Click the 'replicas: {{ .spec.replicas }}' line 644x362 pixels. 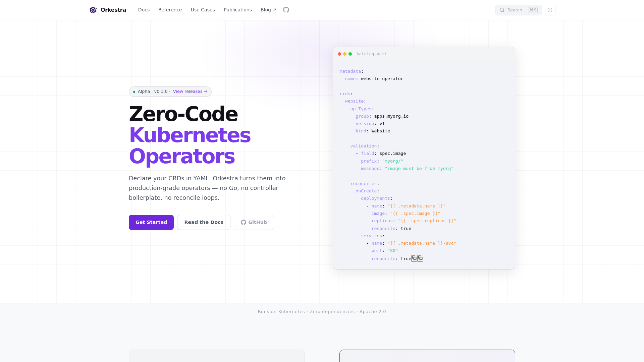414,221
